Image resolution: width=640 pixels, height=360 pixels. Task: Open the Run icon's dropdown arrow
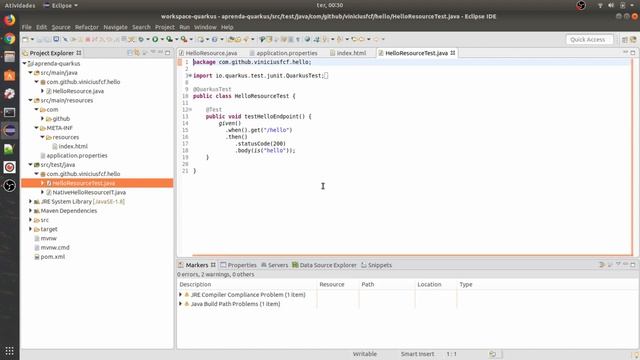(x=162, y=39)
